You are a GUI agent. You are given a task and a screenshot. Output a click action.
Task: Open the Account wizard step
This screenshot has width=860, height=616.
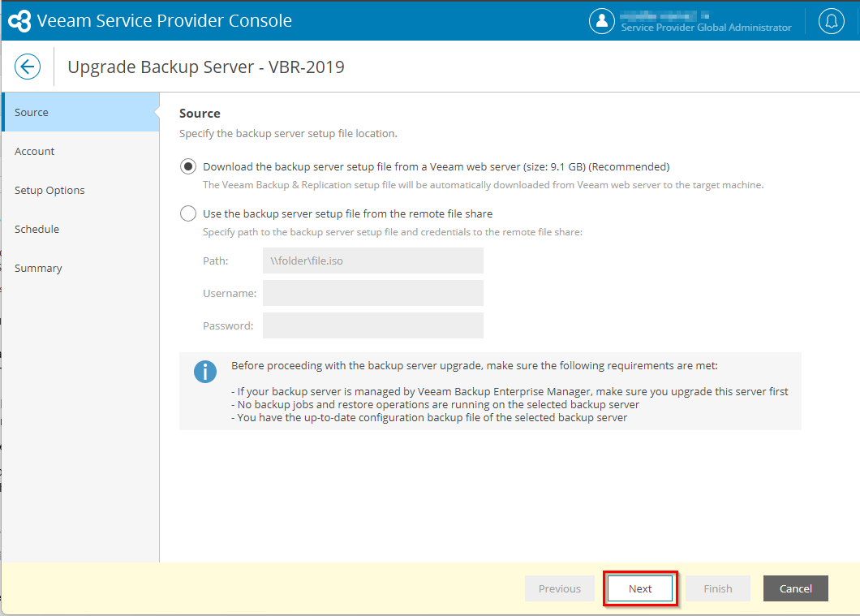[80, 151]
